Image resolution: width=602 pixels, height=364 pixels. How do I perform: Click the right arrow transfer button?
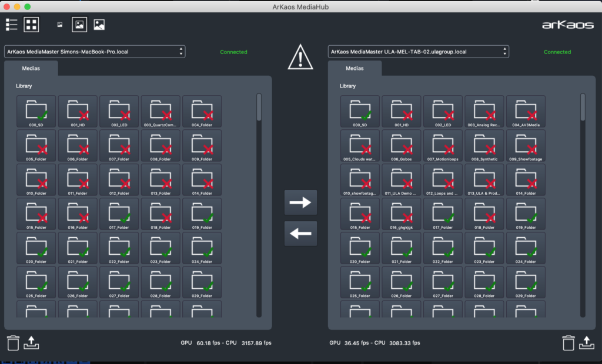[x=300, y=202]
